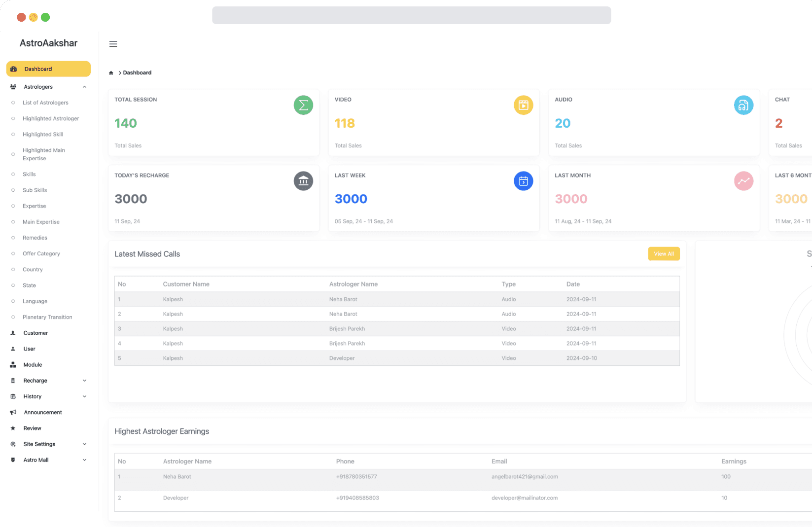Click the calendar icon on Last Week
The height and width of the screenshot is (527, 812).
(523, 181)
